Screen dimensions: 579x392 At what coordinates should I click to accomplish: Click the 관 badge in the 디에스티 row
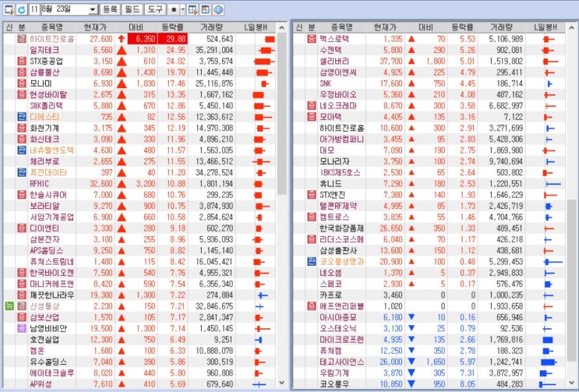[x=22, y=117]
